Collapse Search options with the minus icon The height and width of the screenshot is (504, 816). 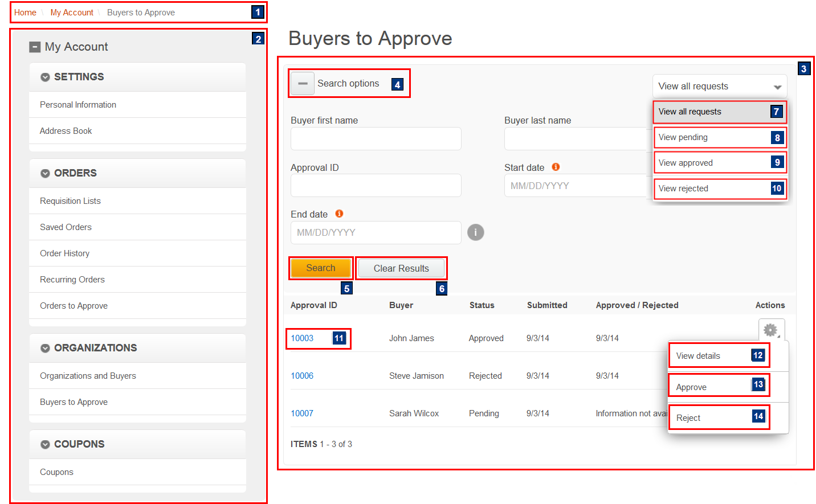302,83
